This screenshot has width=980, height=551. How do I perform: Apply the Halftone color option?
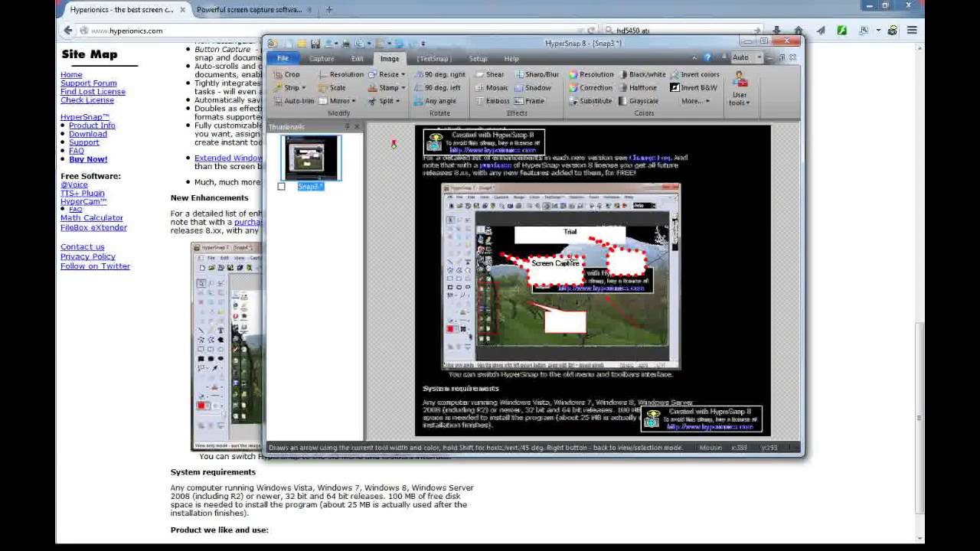tap(638, 88)
